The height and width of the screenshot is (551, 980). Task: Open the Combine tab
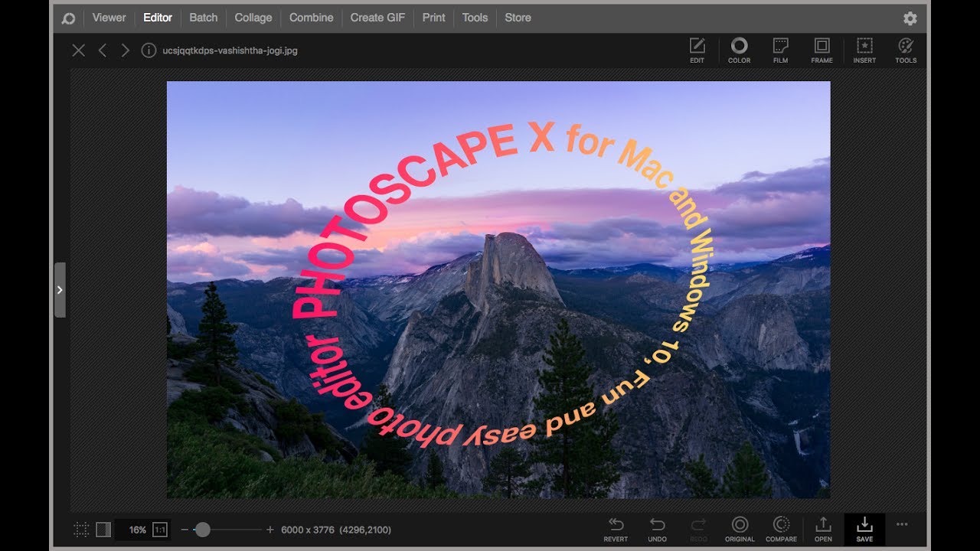pos(311,18)
